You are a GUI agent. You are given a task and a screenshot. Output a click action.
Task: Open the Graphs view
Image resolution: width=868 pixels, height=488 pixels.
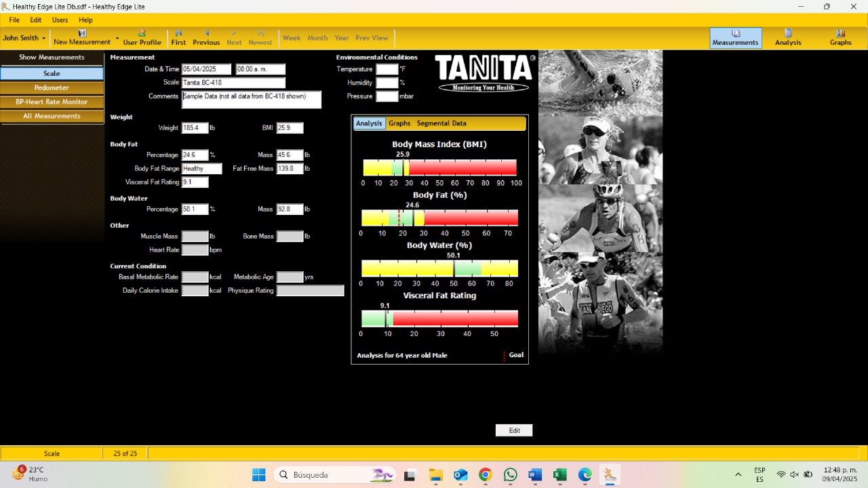point(840,38)
